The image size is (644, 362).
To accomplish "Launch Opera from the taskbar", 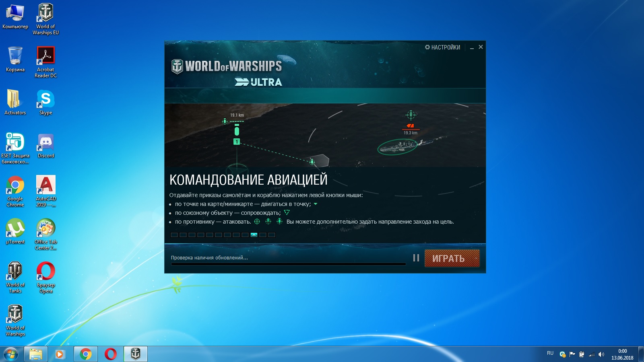I will pyautogui.click(x=110, y=354).
